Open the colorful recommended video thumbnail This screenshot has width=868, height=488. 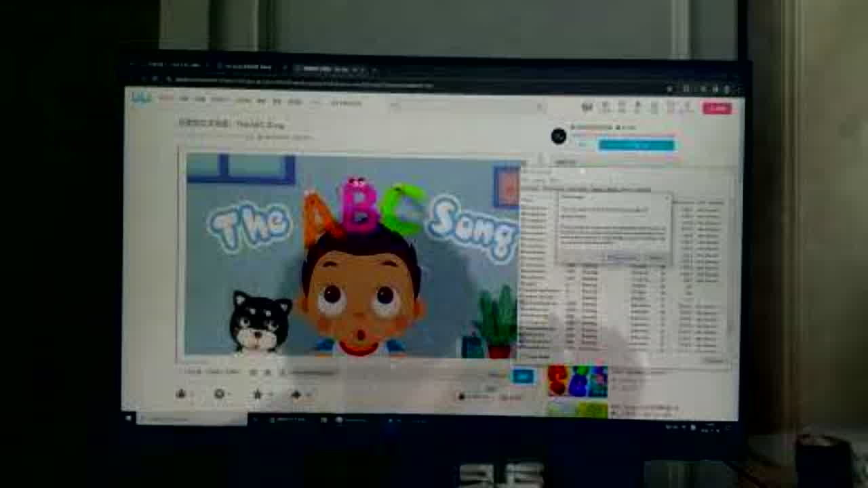click(577, 381)
